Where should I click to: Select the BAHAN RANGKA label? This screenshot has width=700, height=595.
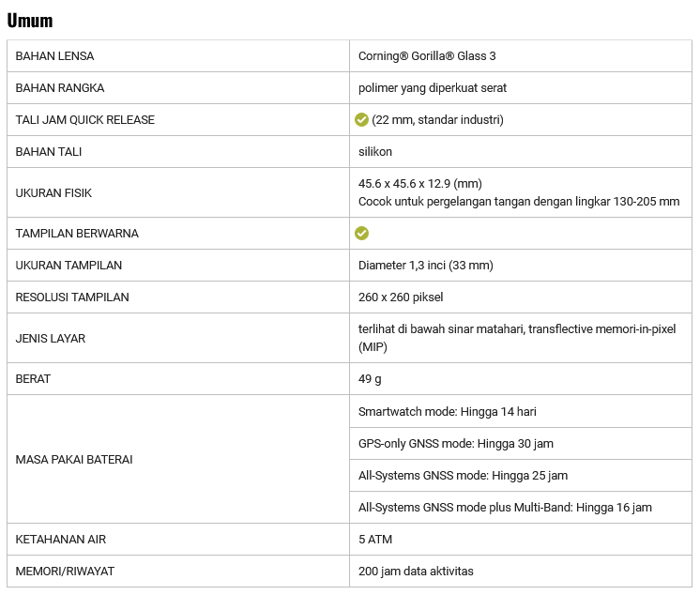(x=60, y=88)
